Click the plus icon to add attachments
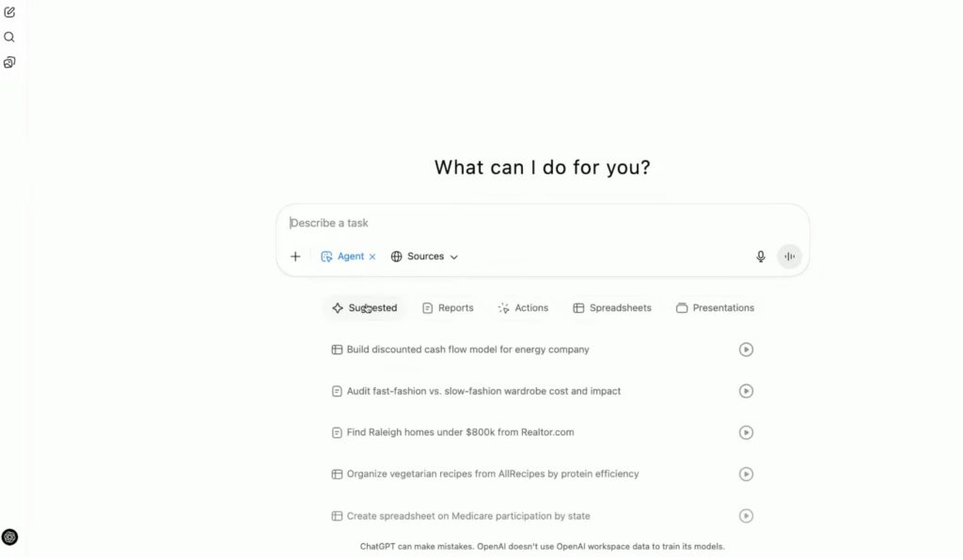963x560 pixels. tap(295, 257)
